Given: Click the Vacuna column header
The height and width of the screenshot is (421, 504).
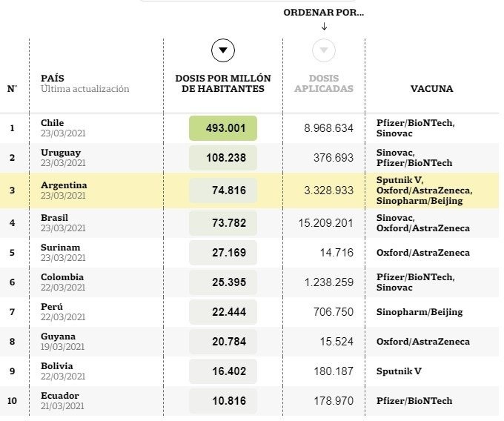Looking at the screenshot, I should point(431,89).
